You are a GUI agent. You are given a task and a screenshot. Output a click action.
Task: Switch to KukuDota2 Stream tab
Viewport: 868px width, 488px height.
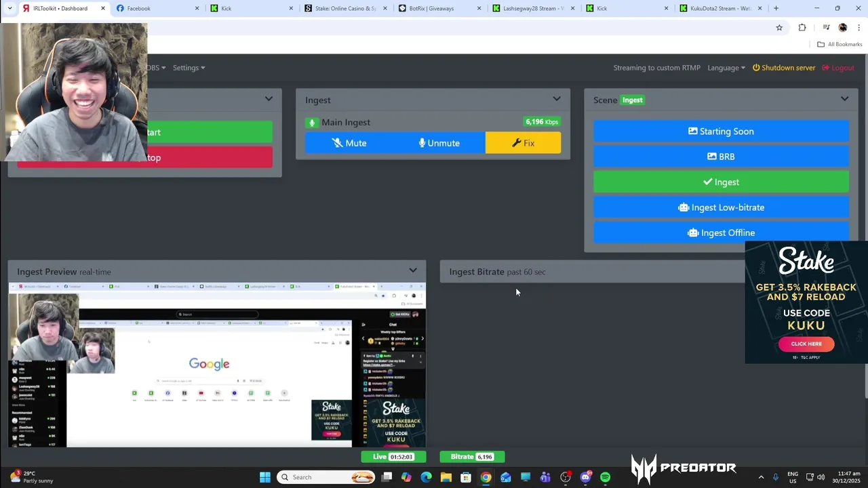click(721, 8)
